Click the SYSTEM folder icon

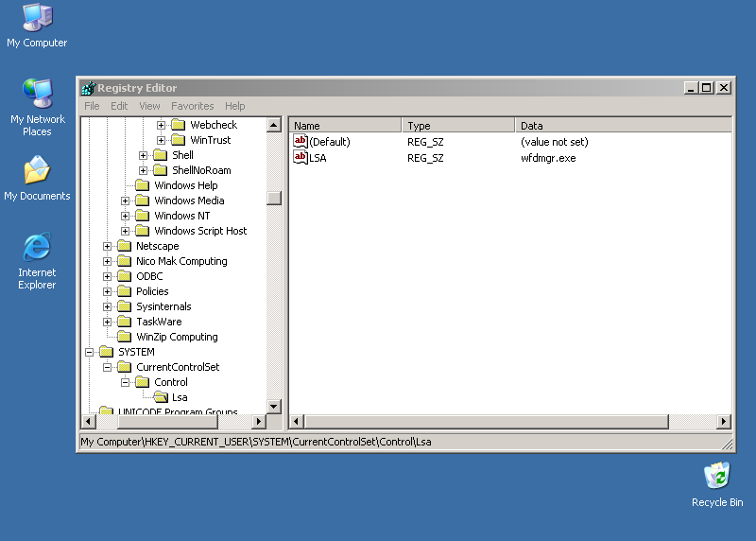click(x=107, y=352)
